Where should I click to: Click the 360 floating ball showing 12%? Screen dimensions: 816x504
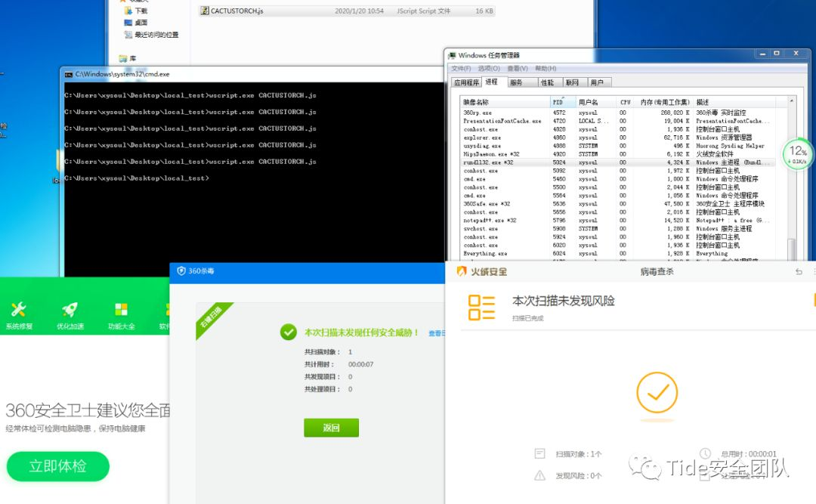coord(797,153)
